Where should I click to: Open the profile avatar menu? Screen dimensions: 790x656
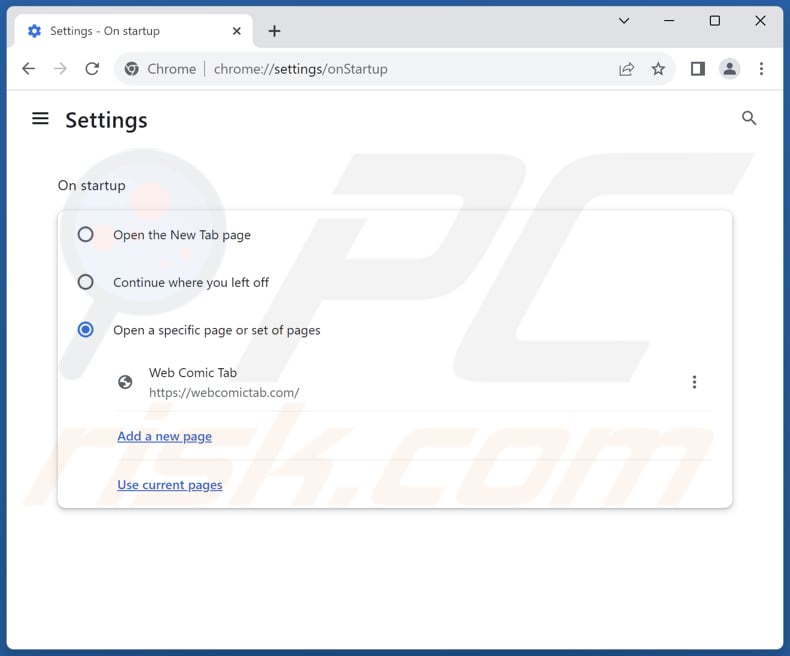(729, 69)
